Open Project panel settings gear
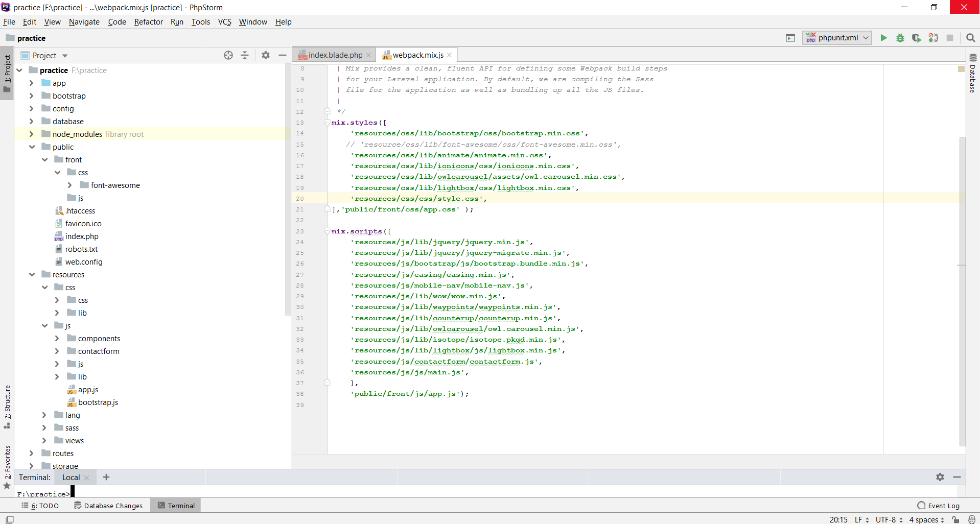980x524 pixels. [266, 55]
